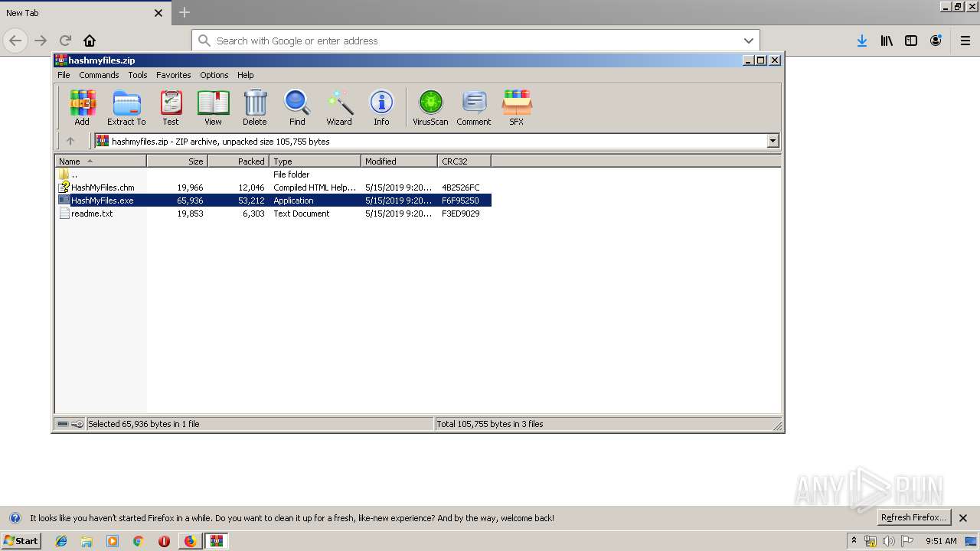980x551 pixels.
Task: Go up one folder with arrow button
Action: tap(70, 141)
